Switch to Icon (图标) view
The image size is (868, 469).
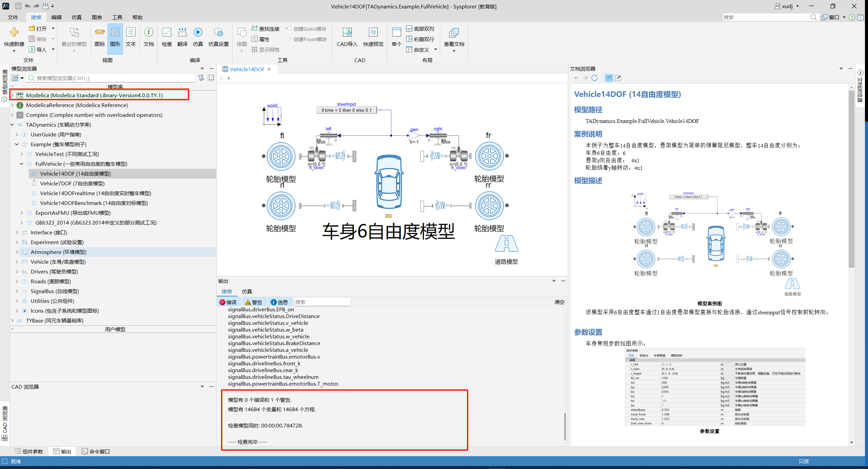tap(100, 37)
